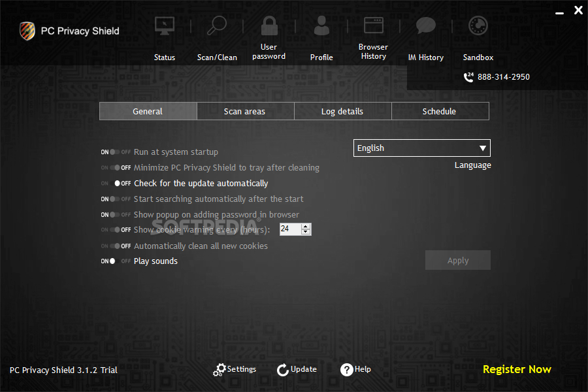Viewport: 588px width, 392px height.
Task: Open the Browser History window icon
Action: click(x=374, y=25)
